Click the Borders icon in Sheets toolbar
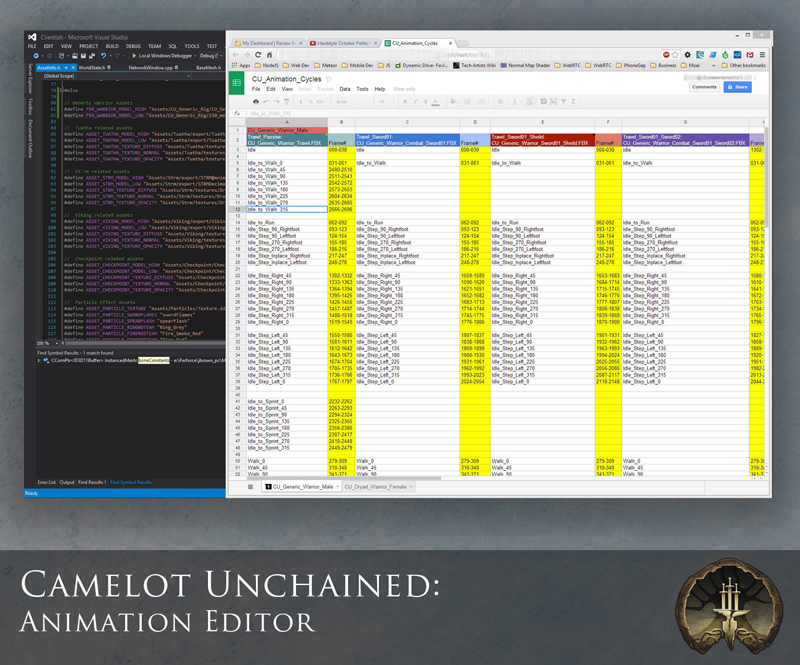The height and width of the screenshot is (665, 800). click(467, 102)
